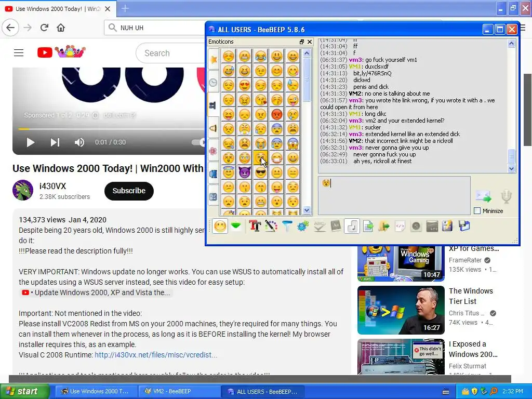Reload the browser page

tap(45, 28)
